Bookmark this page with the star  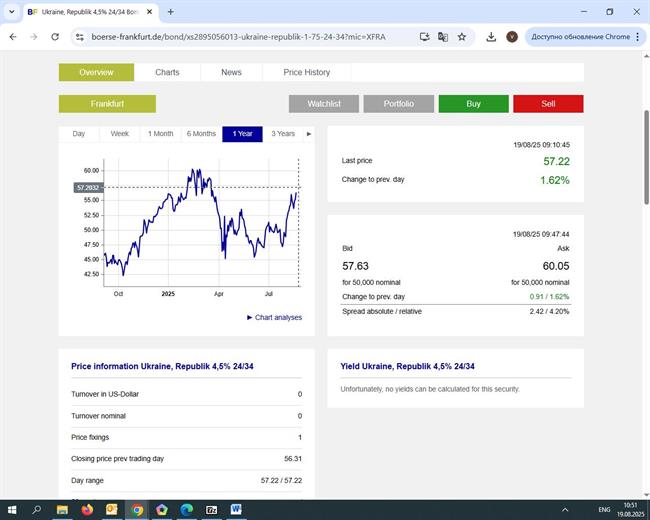pos(461,37)
